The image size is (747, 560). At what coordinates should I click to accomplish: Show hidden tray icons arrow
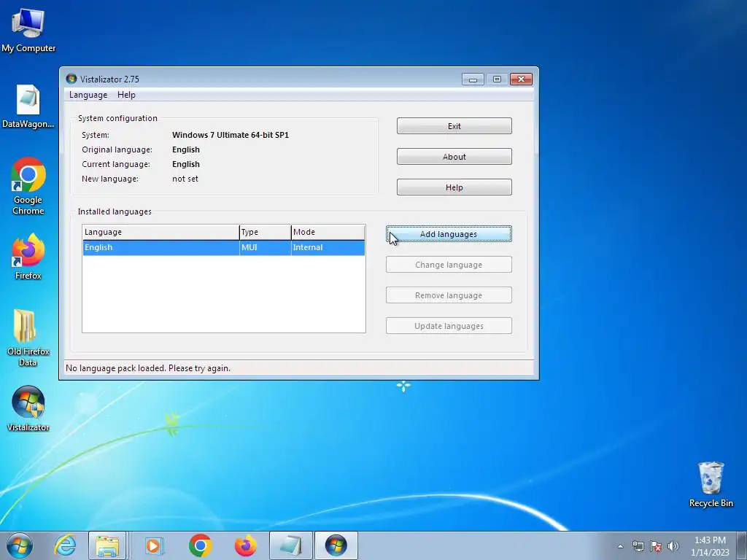(x=620, y=546)
